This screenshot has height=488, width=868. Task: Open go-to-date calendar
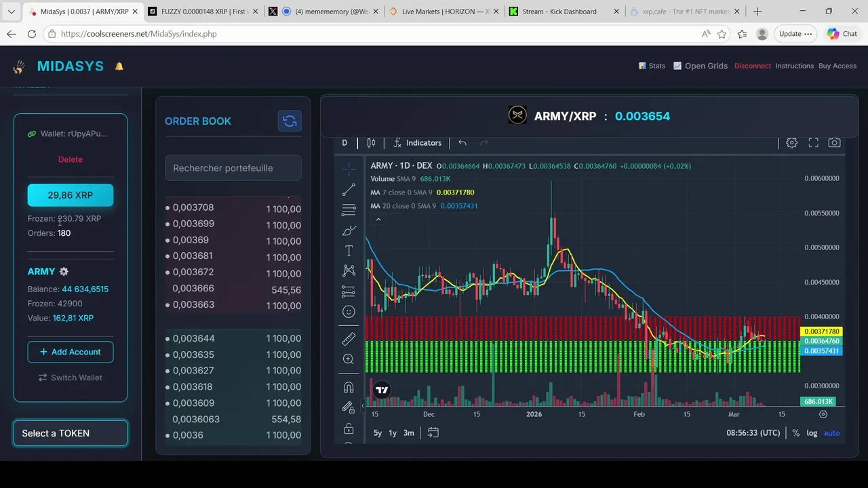pos(433,432)
